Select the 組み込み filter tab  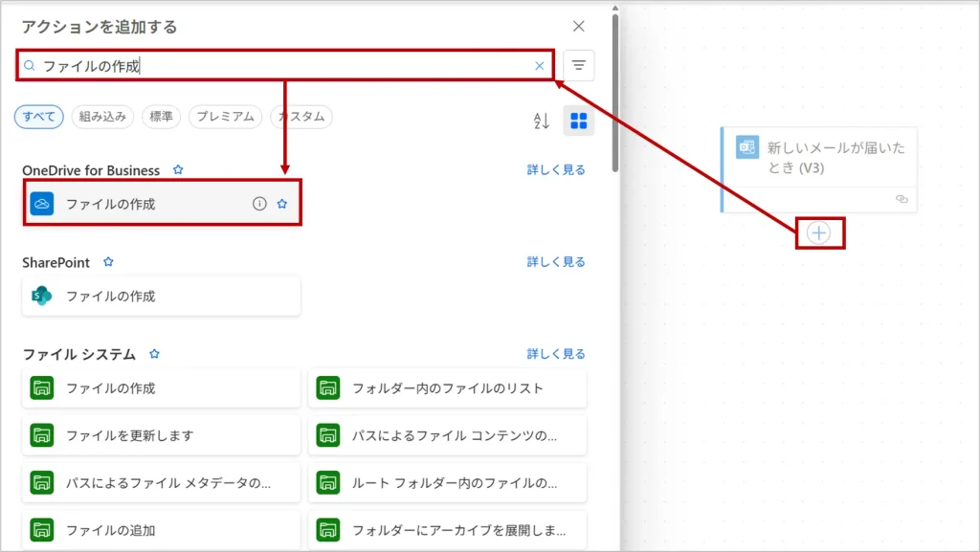click(102, 117)
